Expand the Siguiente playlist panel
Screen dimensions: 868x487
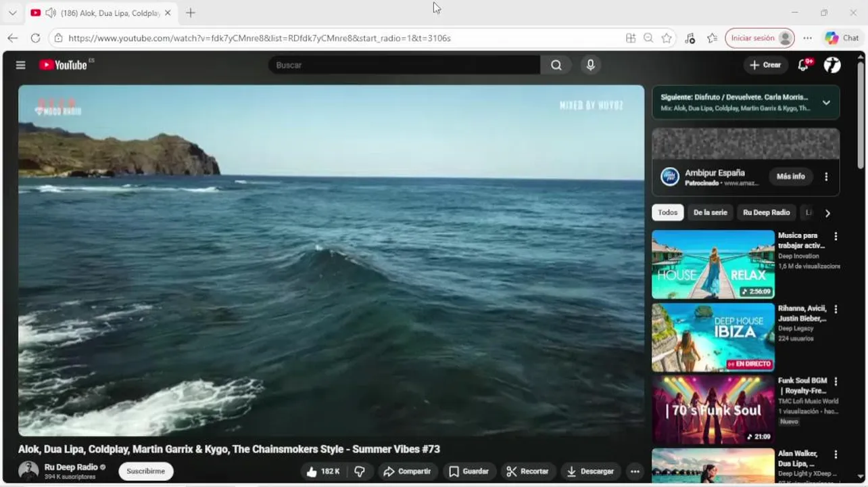pos(825,103)
